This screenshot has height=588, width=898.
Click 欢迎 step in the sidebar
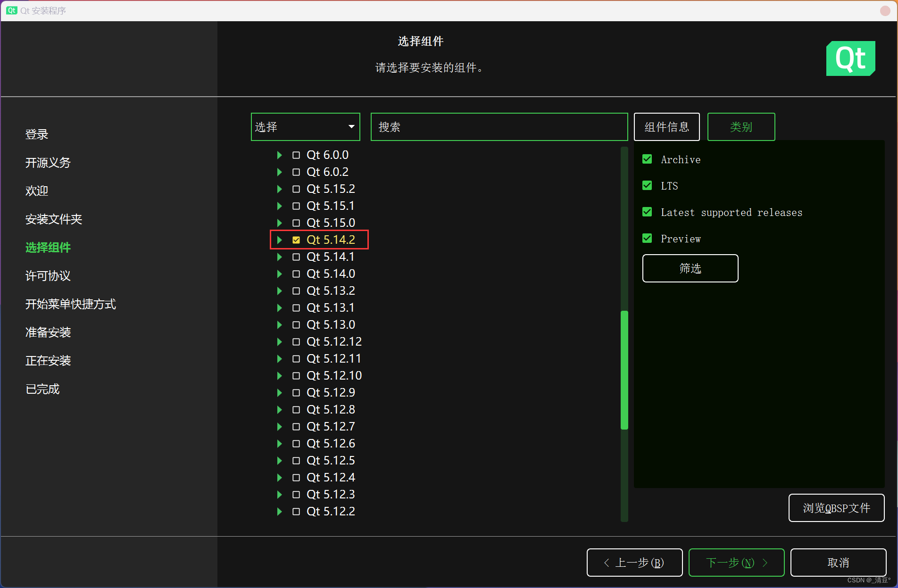(37, 191)
